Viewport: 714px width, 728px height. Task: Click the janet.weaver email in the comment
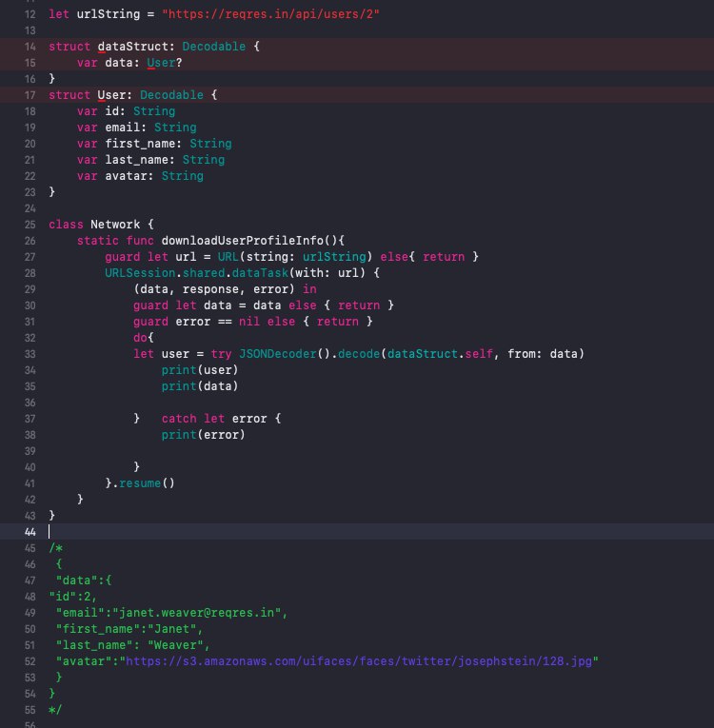[196, 613]
